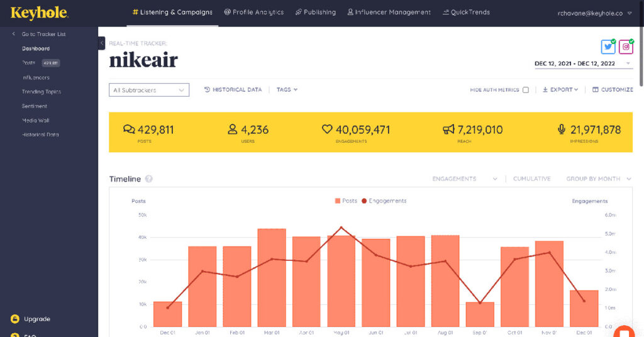
Task: Collapse the sidebar using the arrow handle
Action: (x=101, y=43)
